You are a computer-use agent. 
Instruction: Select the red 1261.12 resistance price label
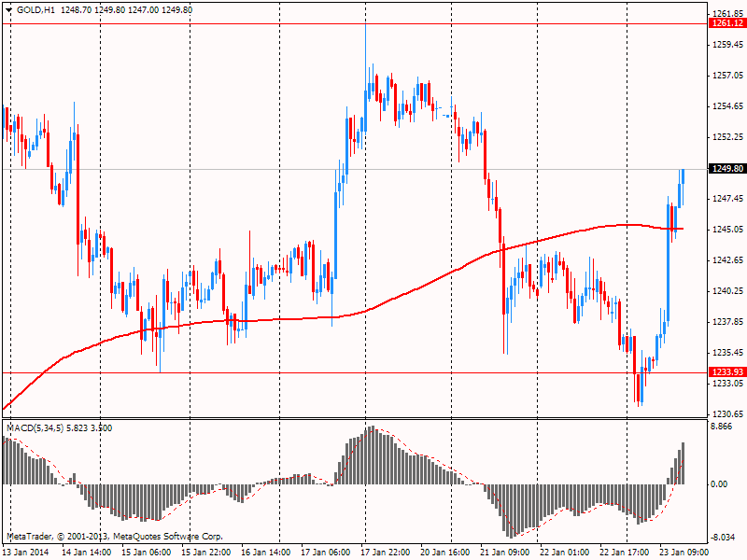pos(727,23)
